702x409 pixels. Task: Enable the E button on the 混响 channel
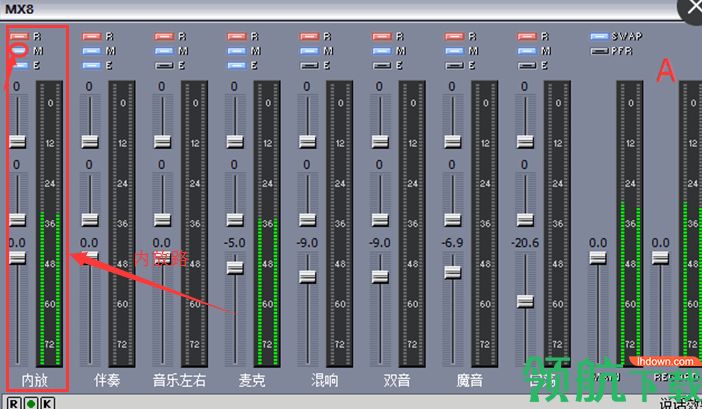309,65
